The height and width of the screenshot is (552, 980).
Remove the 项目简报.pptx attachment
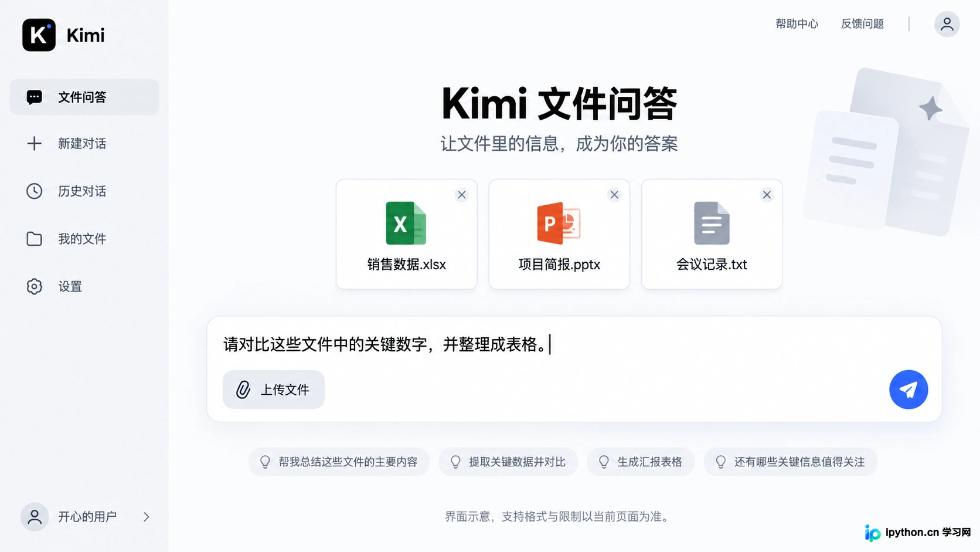tap(614, 195)
